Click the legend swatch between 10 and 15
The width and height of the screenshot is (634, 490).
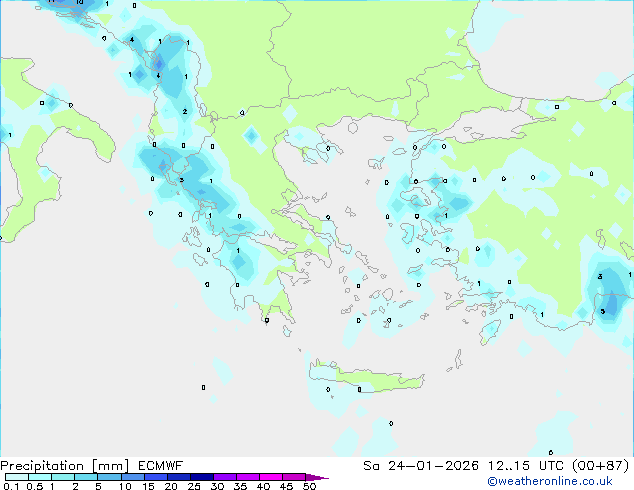point(135,478)
